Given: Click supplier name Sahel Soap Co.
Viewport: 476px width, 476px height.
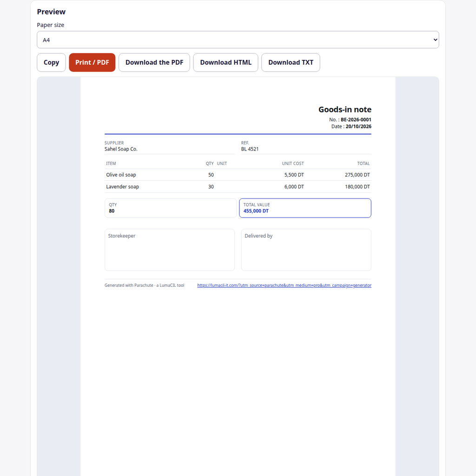Looking at the screenshot, I should coord(121,149).
